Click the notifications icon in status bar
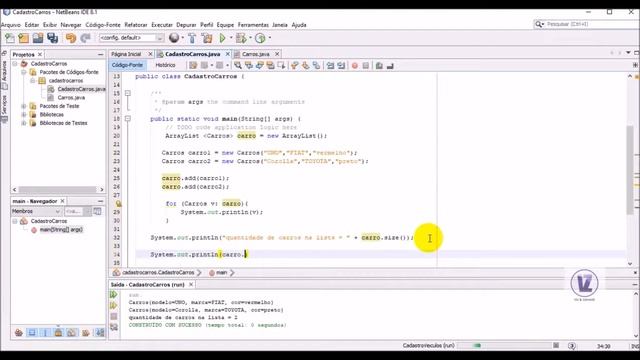640x360 pixels. click(x=572, y=346)
